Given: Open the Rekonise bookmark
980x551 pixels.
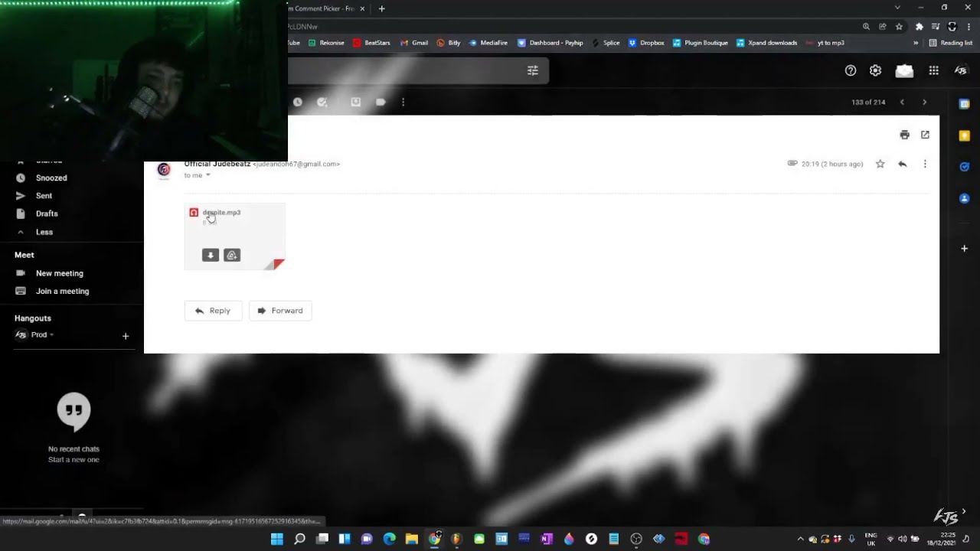Looking at the screenshot, I should [x=326, y=43].
